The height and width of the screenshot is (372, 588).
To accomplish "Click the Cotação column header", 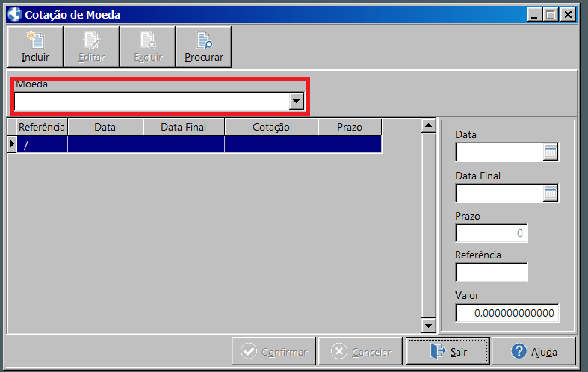I will [x=271, y=127].
